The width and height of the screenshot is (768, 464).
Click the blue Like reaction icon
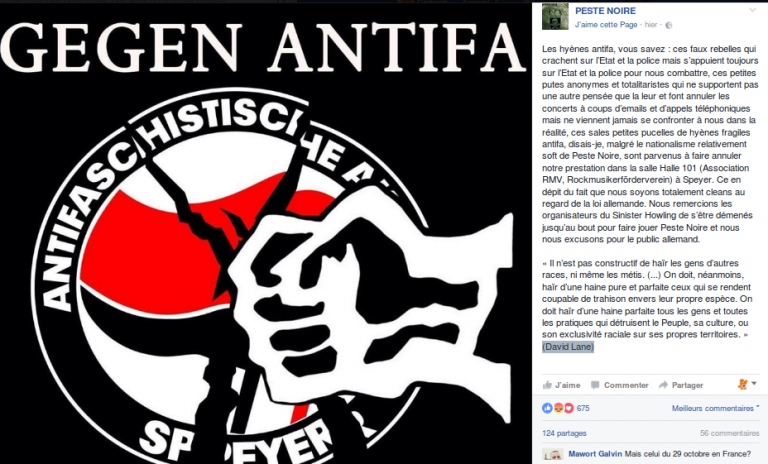pos(547,408)
